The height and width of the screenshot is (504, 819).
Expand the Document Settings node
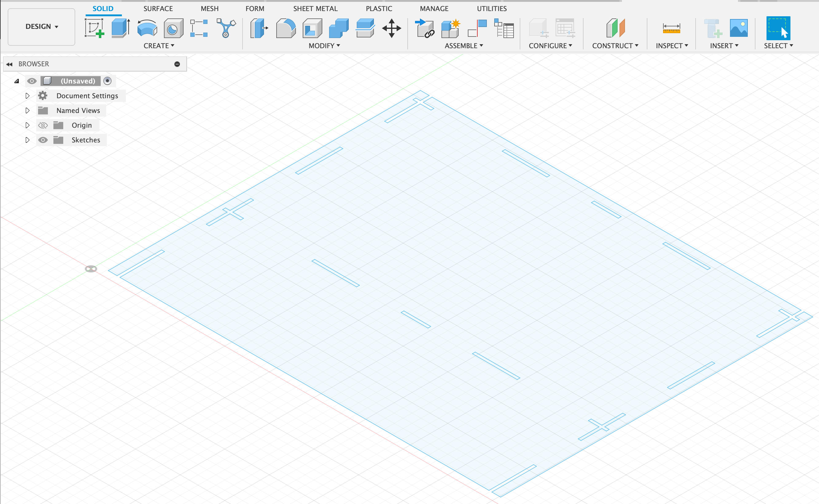tap(27, 96)
